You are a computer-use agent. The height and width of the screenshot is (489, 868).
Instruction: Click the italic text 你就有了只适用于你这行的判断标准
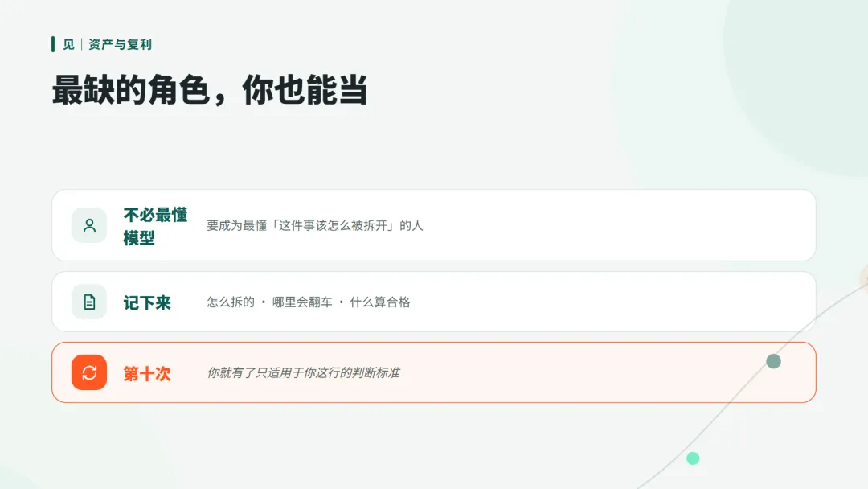[303, 372]
